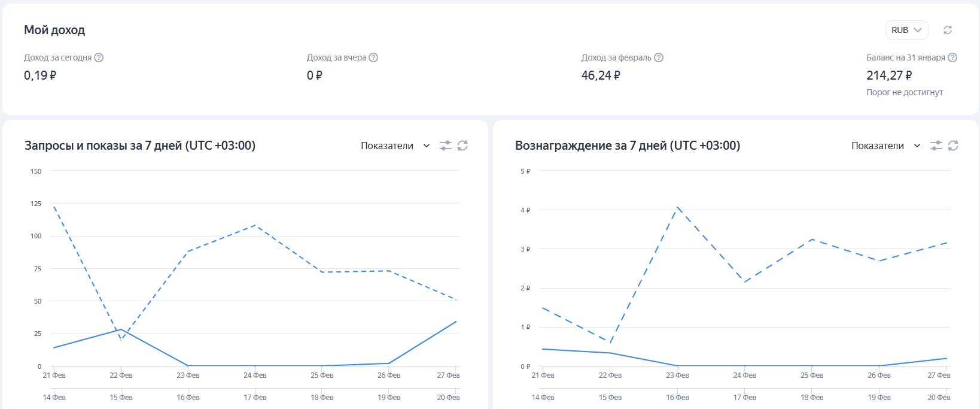Image resolution: width=980 pixels, height=409 pixels.
Task: Click the Вознаграждение за 7 дней title
Action: pyautogui.click(x=628, y=146)
